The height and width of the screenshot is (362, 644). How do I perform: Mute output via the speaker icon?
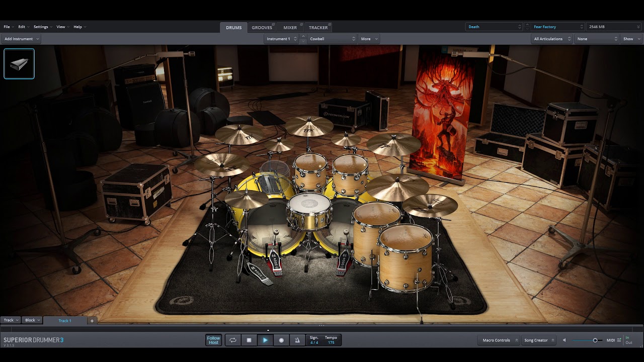click(x=564, y=340)
